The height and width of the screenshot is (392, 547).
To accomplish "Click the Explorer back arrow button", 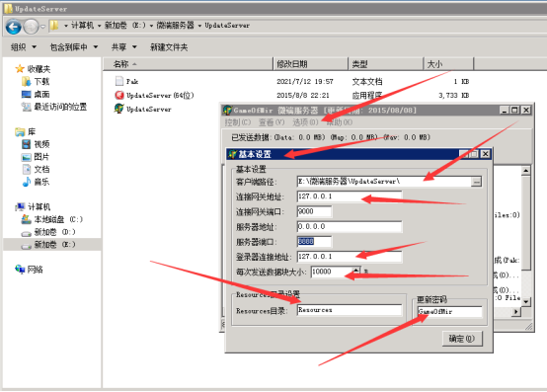I will 14,27.
